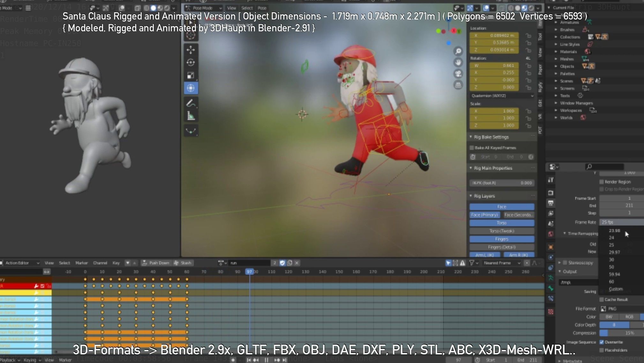Open the Channel menu in Action Editor
Screen dimensions: 644x363
point(100,263)
